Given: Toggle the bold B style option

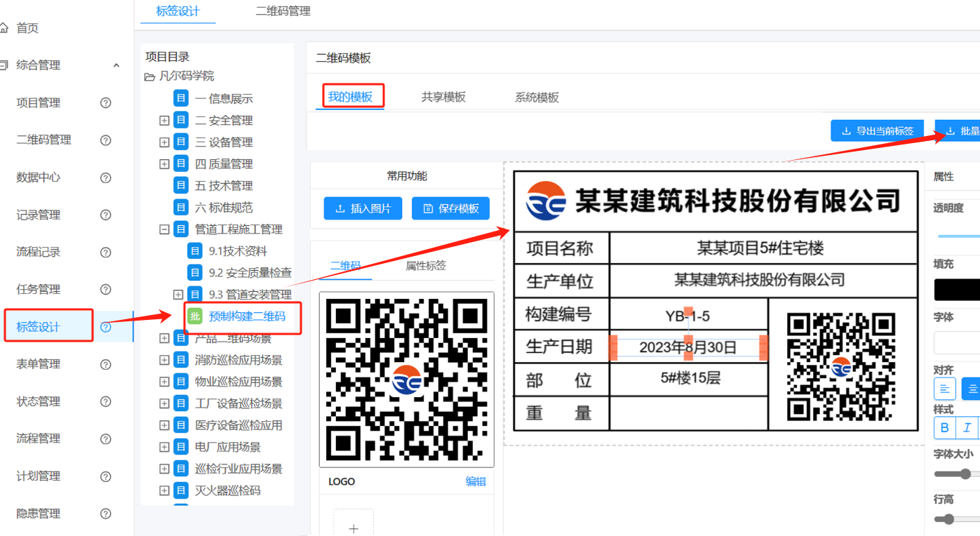Looking at the screenshot, I should tap(944, 427).
